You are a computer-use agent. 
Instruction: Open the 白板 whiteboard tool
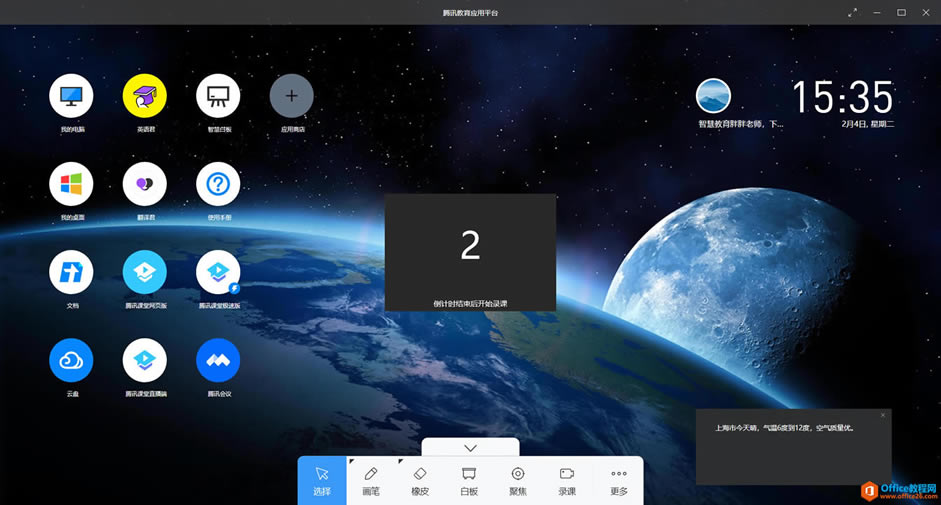click(x=469, y=481)
